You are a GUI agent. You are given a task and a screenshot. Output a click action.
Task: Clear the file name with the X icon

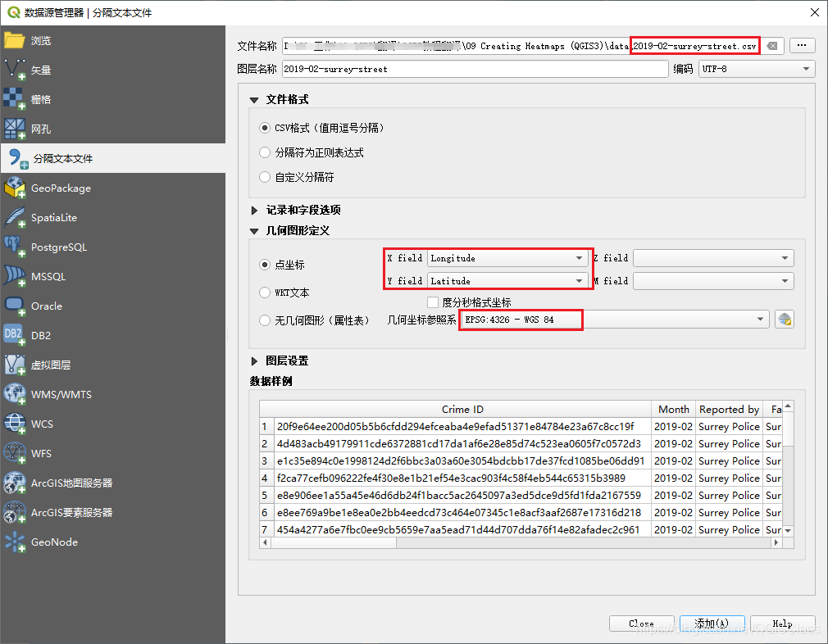(772, 46)
